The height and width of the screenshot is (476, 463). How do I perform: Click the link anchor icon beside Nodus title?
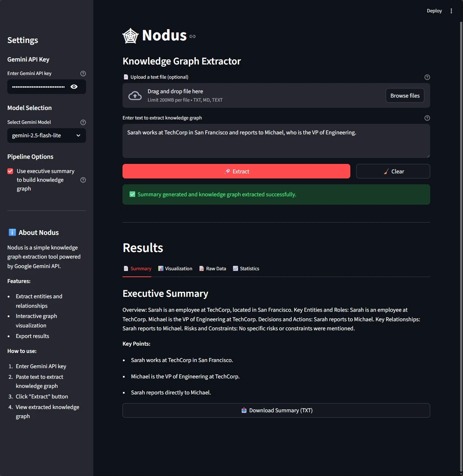click(192, 36)
